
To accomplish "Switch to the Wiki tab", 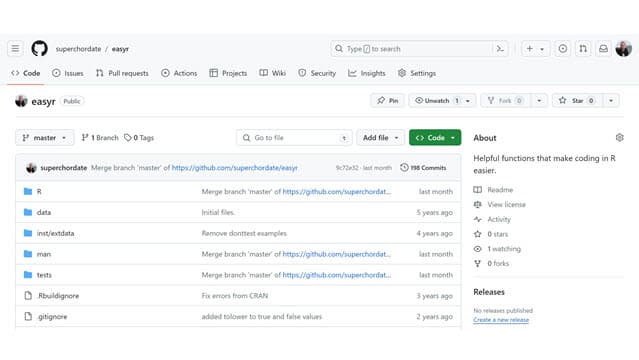I will 273,73.
